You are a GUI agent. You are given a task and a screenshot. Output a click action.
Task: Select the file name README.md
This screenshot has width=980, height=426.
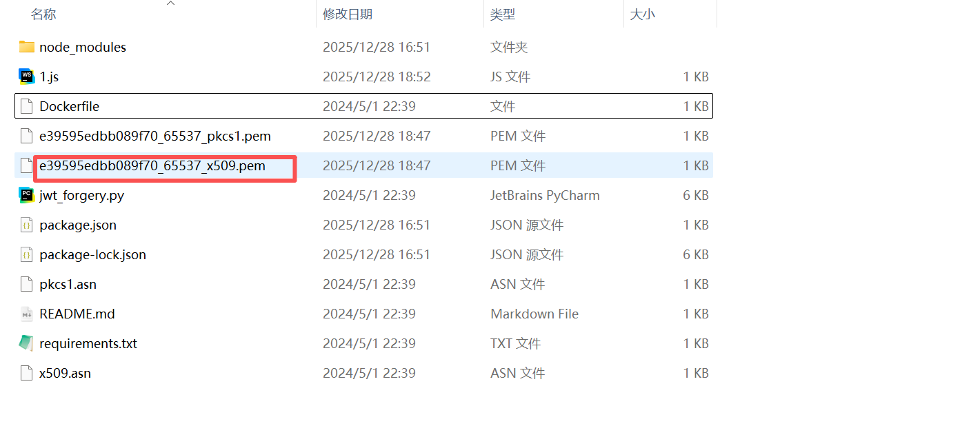(x=77, y=314)
